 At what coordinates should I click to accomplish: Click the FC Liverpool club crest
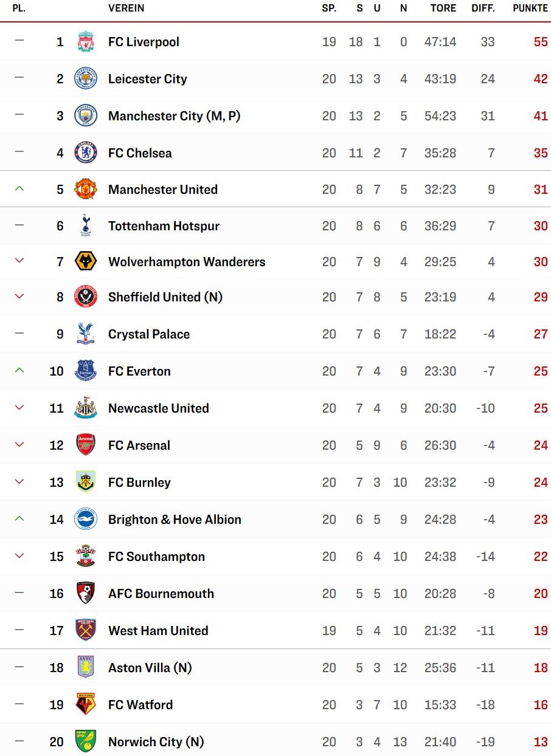86,42
